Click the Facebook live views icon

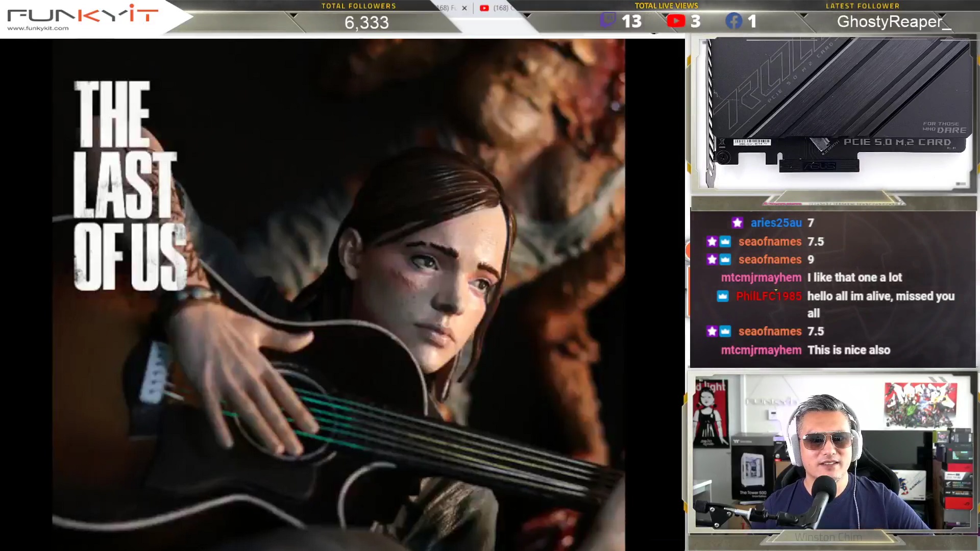[734, 21]
